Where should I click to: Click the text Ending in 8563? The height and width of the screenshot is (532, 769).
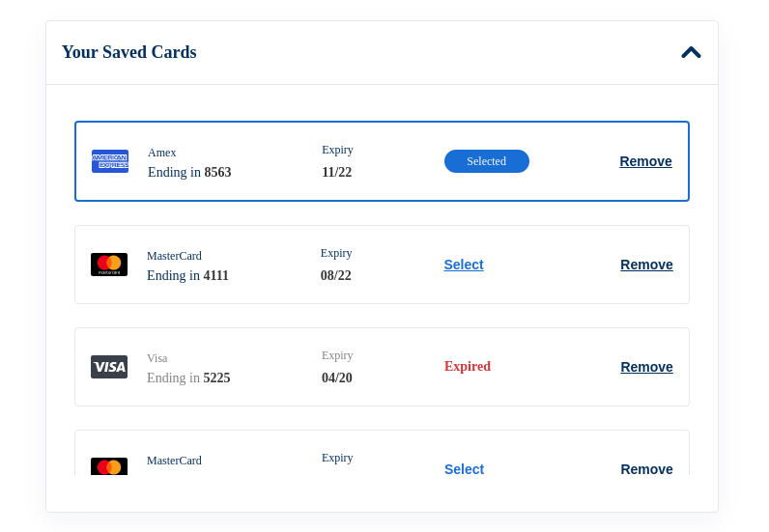pyautogui.click(x=189, y=172)
